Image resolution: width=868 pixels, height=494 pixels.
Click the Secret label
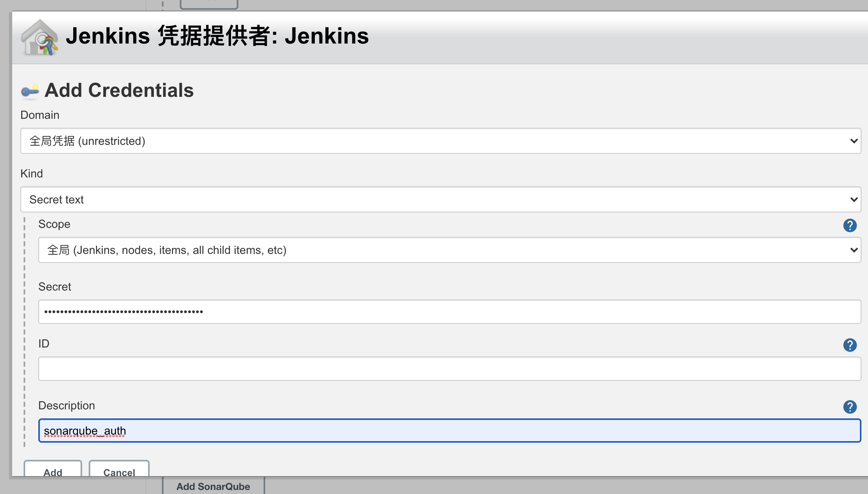click(x=55, y=287)
